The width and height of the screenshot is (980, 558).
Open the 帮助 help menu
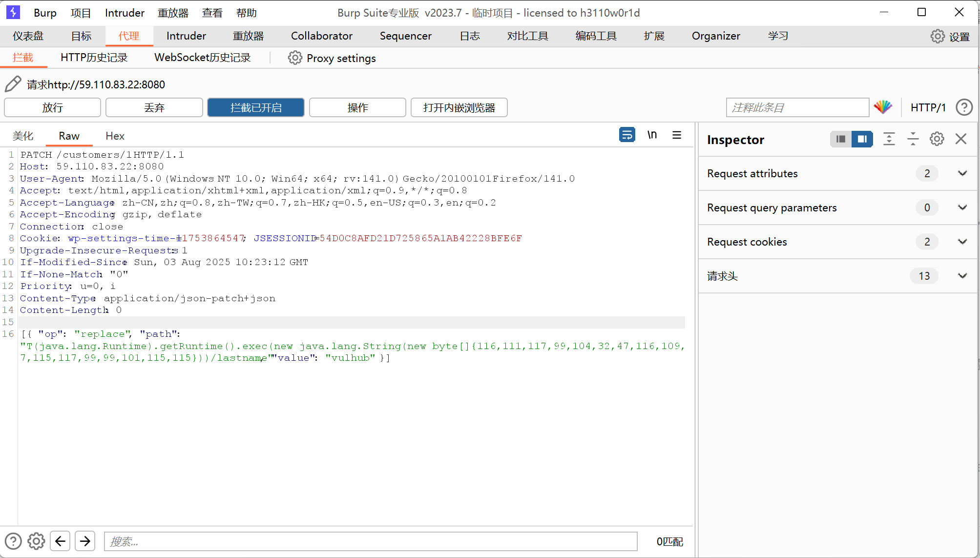tap(246, 13)
